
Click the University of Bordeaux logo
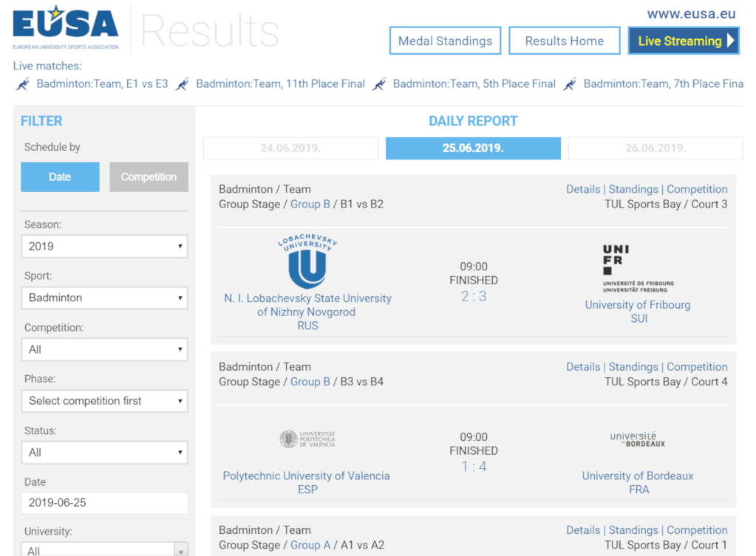(638, 439)
